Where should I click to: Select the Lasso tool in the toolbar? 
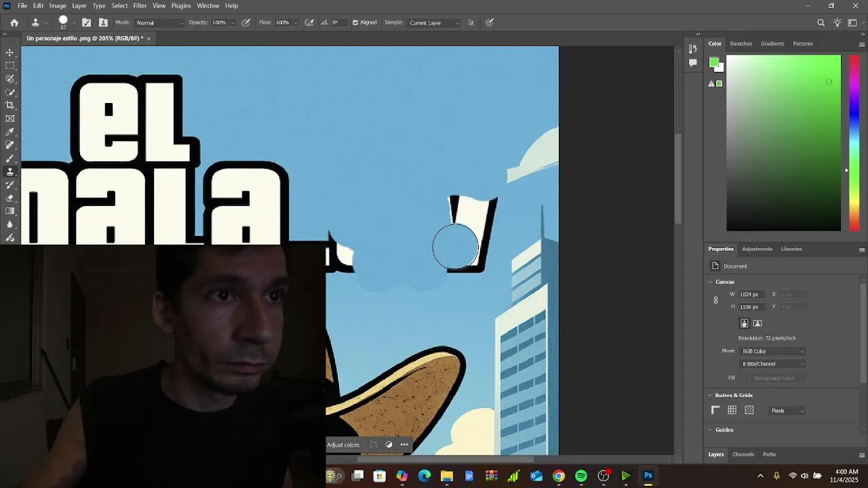tap(10, 79)
